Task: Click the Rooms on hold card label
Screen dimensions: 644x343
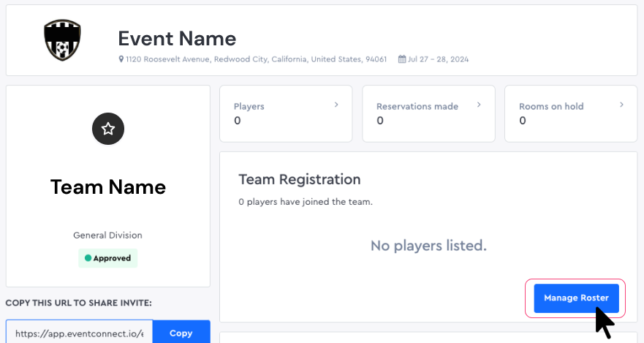Action: (x=551, y=106)
